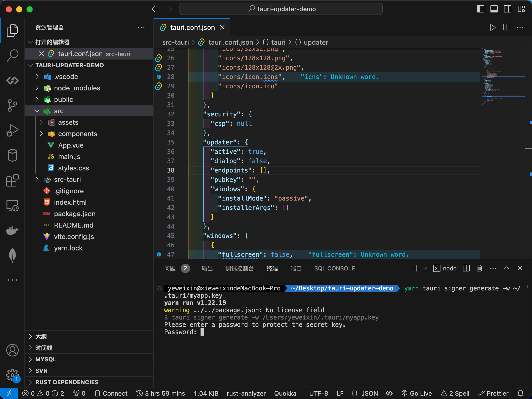Open remote window indicator in status bar
The height and width of the screenshot is (399, 532).
pyautogui.click(x=9, y=393)
